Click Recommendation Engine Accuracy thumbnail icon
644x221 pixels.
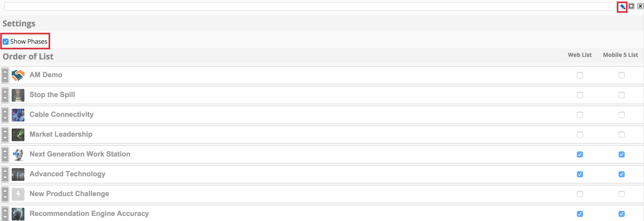(x=18, y=214)
